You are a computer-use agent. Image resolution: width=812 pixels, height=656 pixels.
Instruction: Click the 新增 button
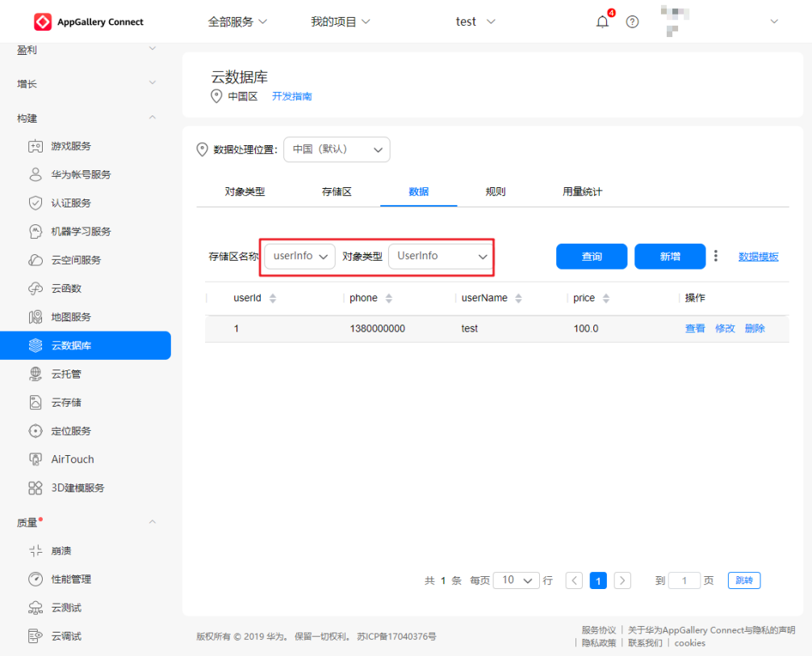coord(670,257)
